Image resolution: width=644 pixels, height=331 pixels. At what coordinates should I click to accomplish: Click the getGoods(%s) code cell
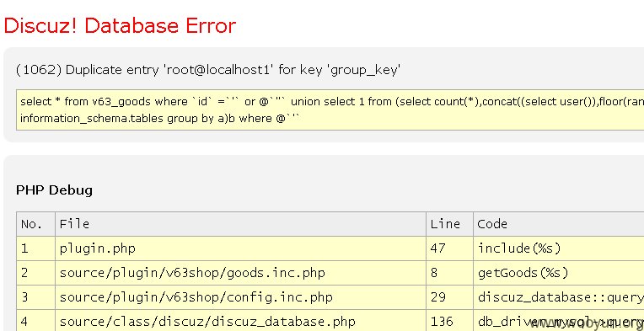(559, 273)
